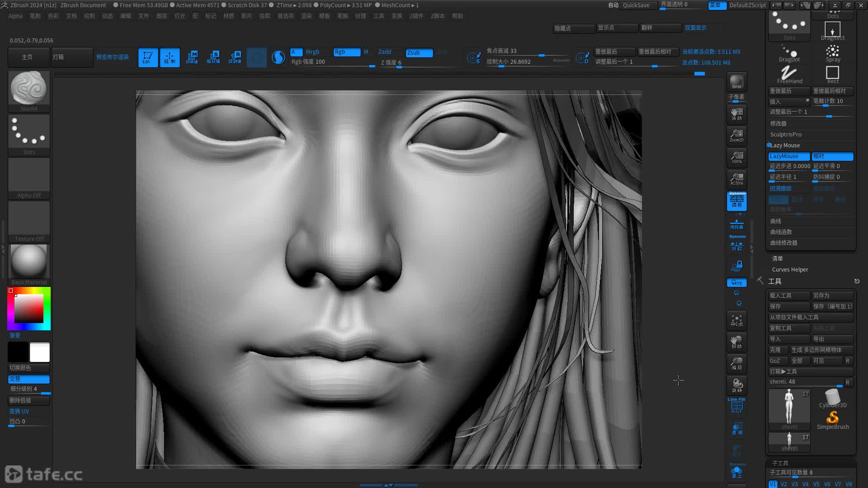Click the camera lock icon
Viewport: 868px width, 488px height.
(x=736, y=266)
